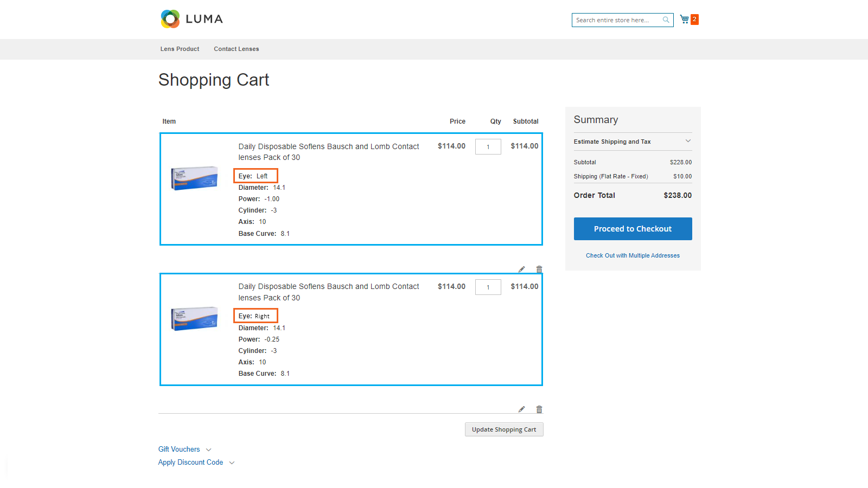868x488 pixels.
Task: Open the Right eye product title link
Action: (329, 292)
